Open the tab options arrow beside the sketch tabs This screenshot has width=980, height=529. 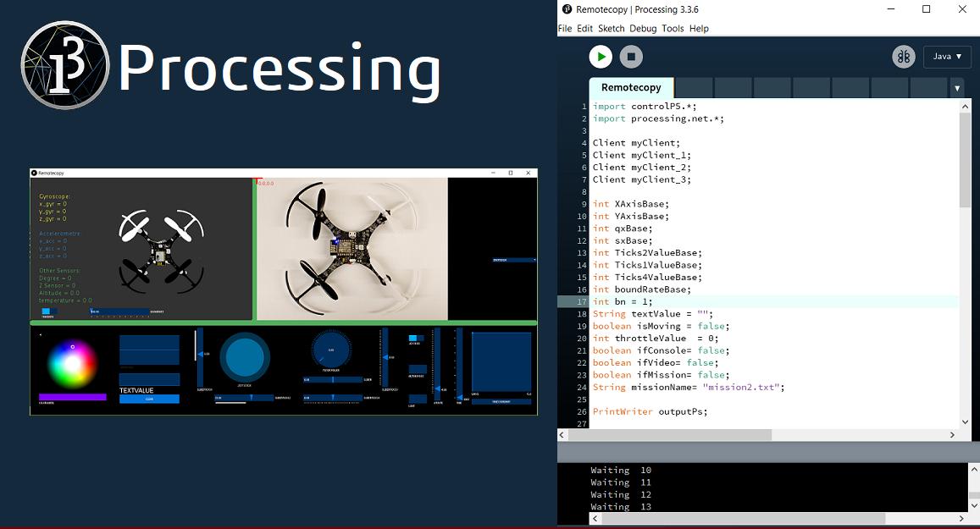click(957, 89)
